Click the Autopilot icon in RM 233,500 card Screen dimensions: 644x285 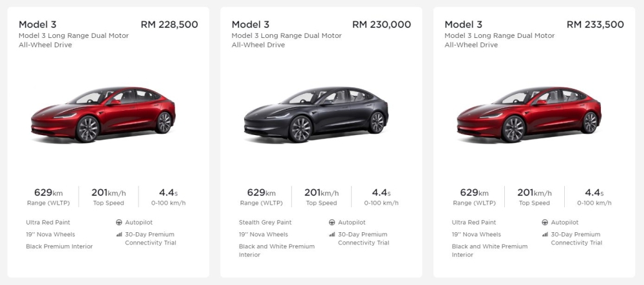click(545, 223)
